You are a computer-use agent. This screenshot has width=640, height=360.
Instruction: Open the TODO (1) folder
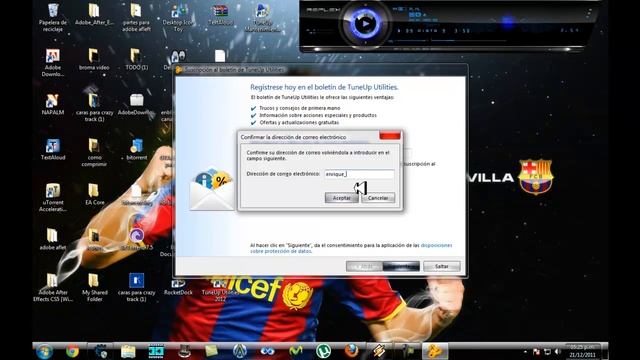point(136,60)
